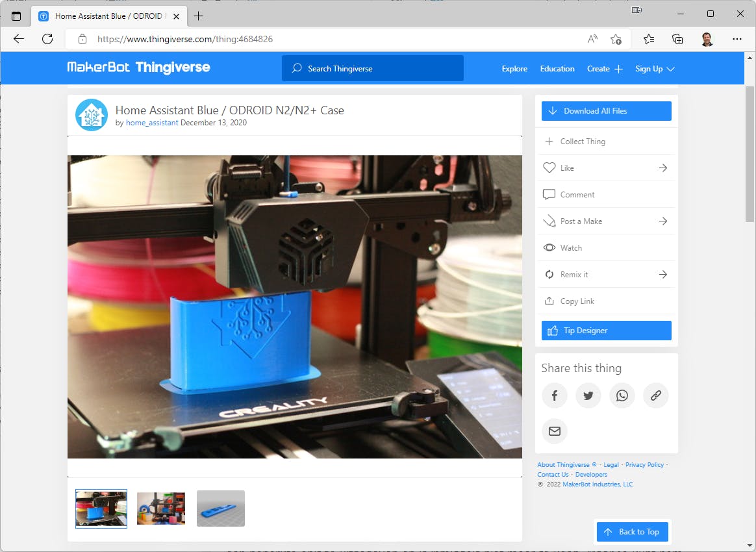Image resolution: width=756 pixels, height=552 pixels.
Task: Share this thing on WhatsApp
Action: tap(622, 395)
